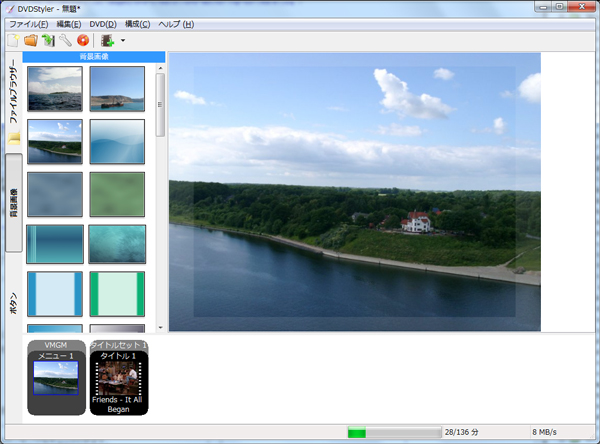Click the 28/136 分 status text
Viewport: 600px width, 444px height.
point(461,432)
